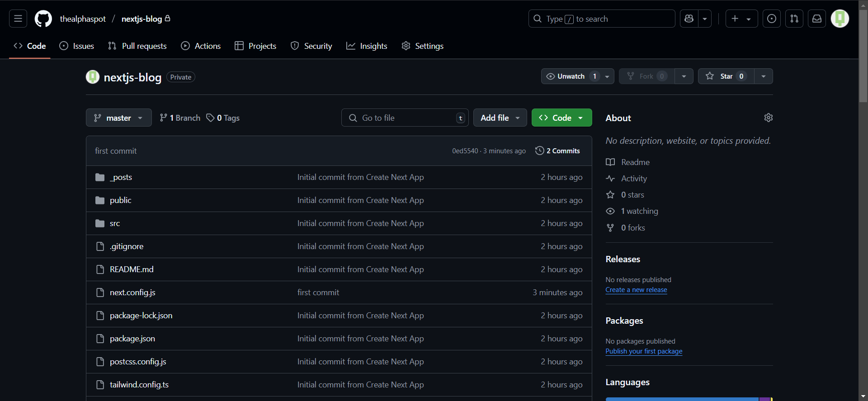Click the _posts folder icon
The width and height of the screenshot is (868, 401).
click(100, 177)
